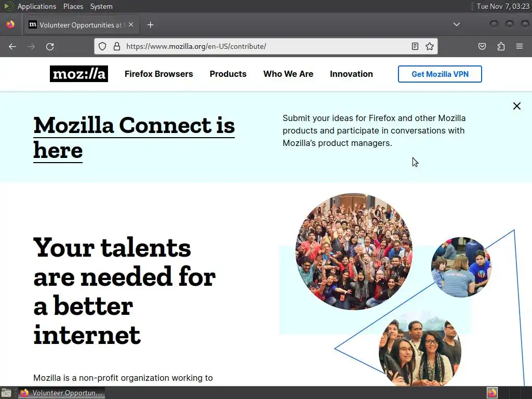Click the site security padlock icon
The height and width of the screenshot is (399, 532).
pyautogui.click(x=117, y=46)
